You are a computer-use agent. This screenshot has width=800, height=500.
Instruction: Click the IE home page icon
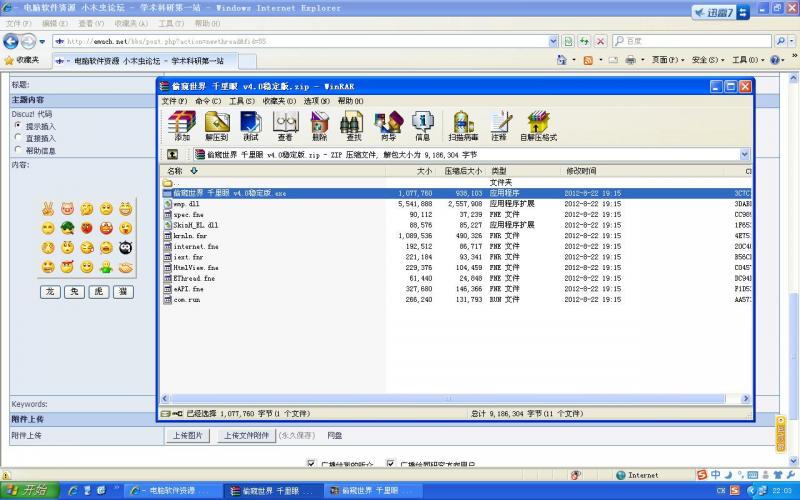tap(562, 60)
